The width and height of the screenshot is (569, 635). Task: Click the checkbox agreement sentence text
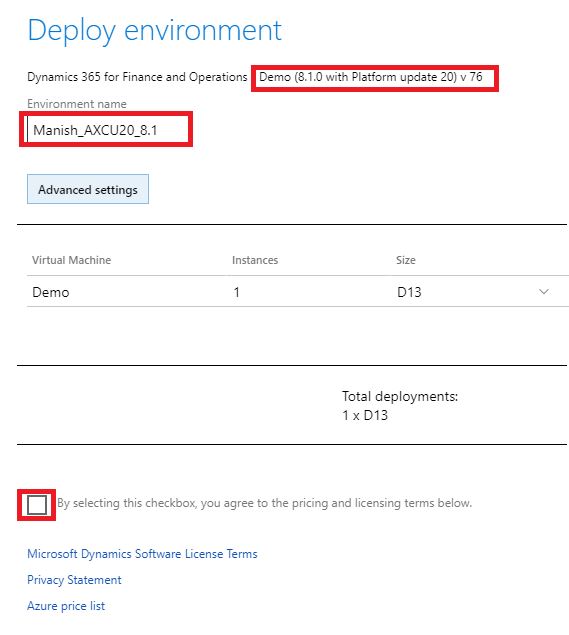tap(264, 503)
